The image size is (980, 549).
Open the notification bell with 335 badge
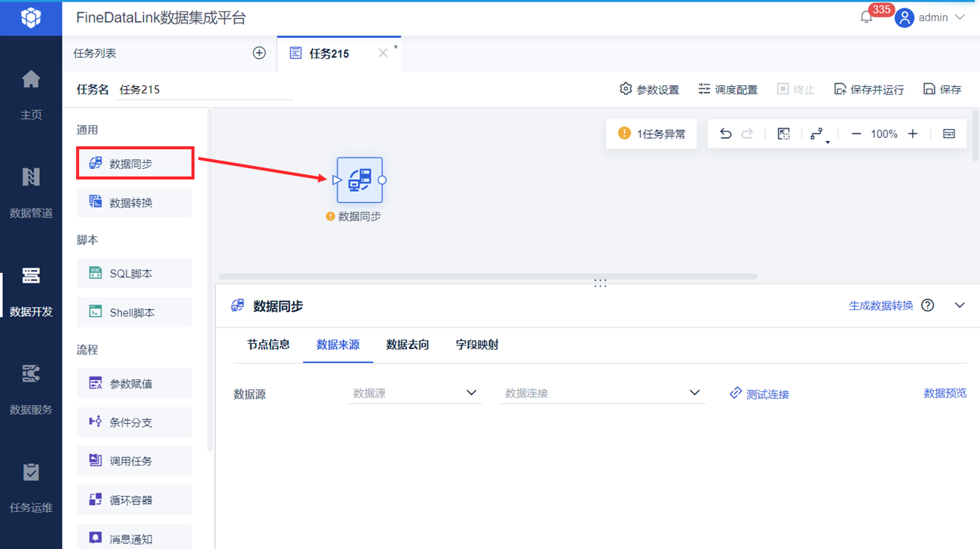867,17
